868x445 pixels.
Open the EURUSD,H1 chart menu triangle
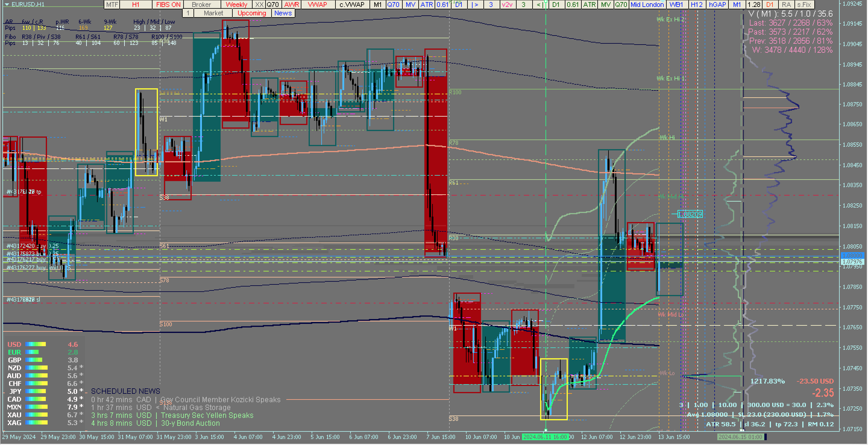6,5
